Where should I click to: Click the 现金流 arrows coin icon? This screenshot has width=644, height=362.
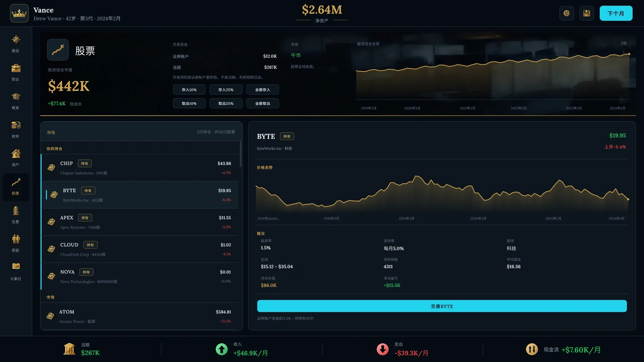(532, 349)
